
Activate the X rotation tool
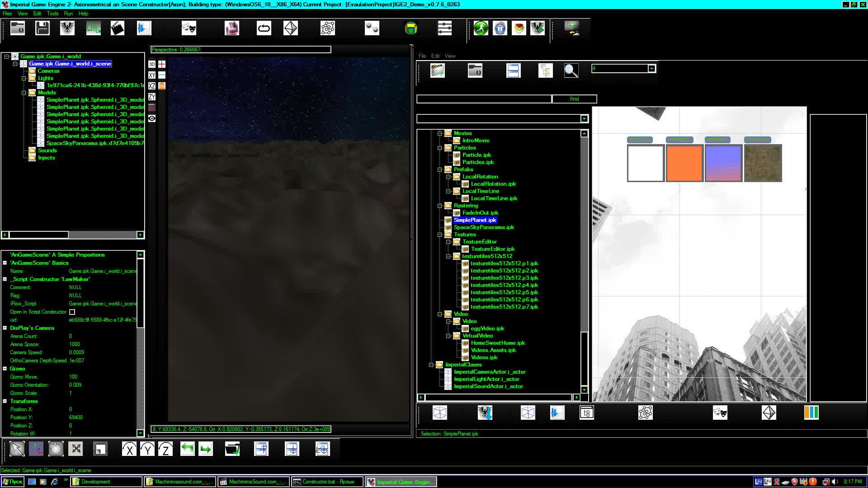[130, 448]
